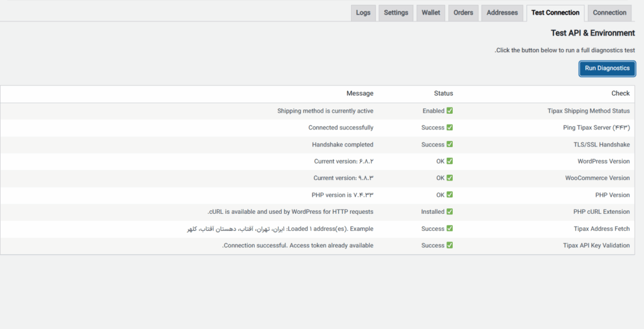Run the full diagnostics test
Image resolution: width=644 pixels, height=329 pixels.
pos(607,69)
